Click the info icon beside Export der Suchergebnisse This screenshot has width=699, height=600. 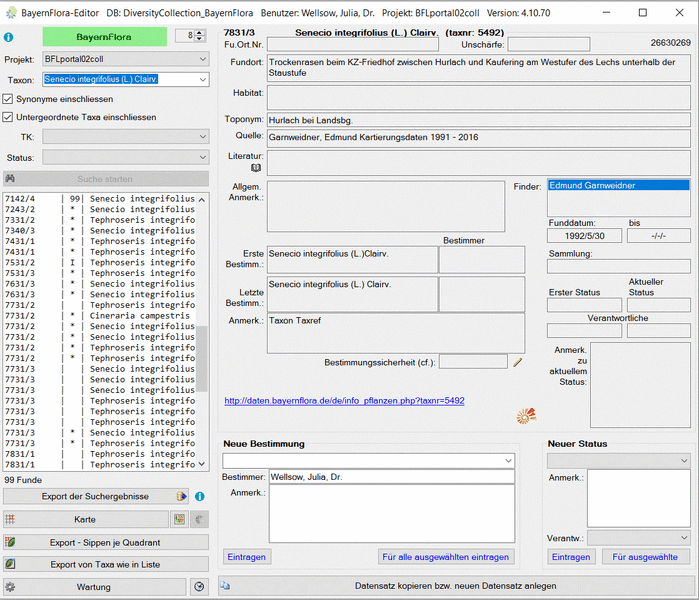tap(200, 496)
